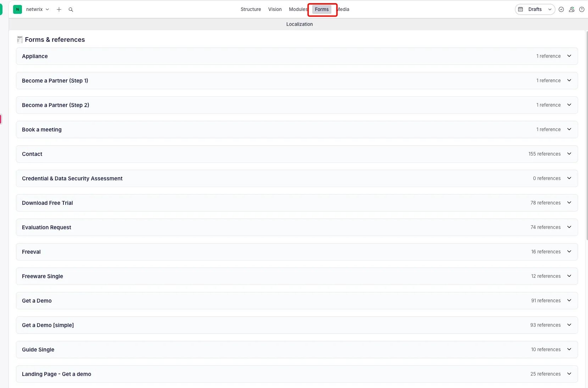588x388 pixels.
Task: Expand the Guide Single chevron
Action: [x=569, y=349]
